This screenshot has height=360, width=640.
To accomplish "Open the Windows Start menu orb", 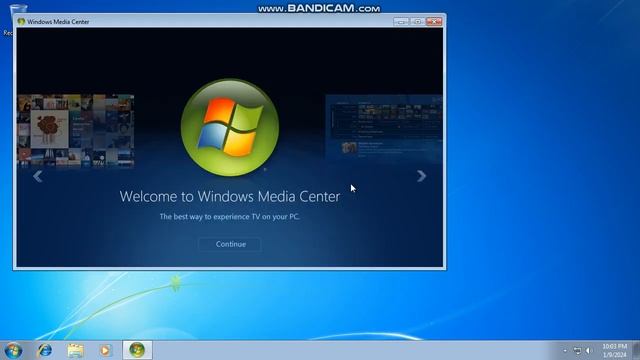I will click(13, 350).
